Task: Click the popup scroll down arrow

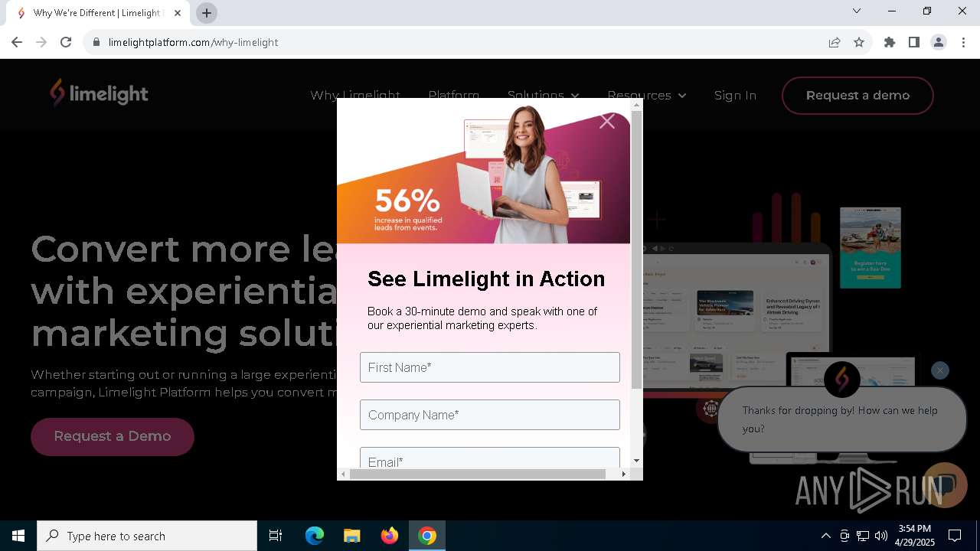Action: point(636,461)
